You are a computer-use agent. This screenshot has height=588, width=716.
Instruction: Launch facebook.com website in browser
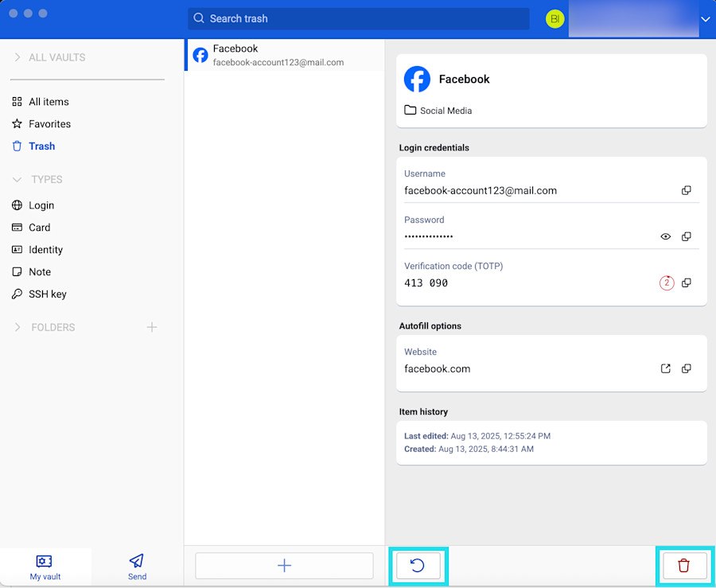tap(666, 369)
